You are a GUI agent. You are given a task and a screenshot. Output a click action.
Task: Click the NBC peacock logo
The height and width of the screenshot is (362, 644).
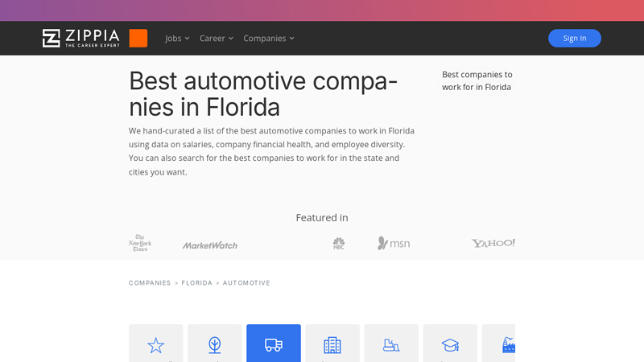[339, 244]
